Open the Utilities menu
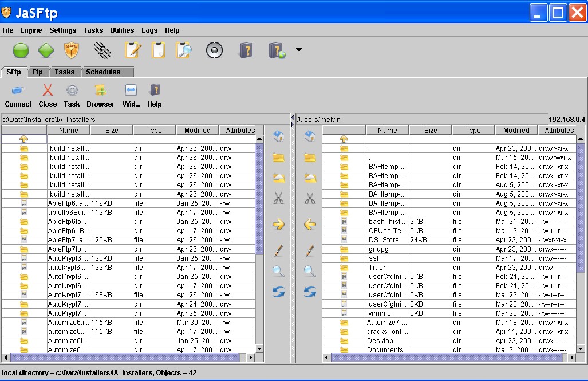Screen dimensions: 588x381 122,30
